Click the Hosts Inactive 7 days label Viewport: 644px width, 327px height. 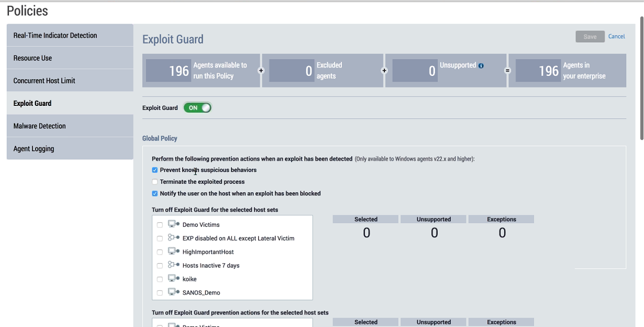(211, 266)
